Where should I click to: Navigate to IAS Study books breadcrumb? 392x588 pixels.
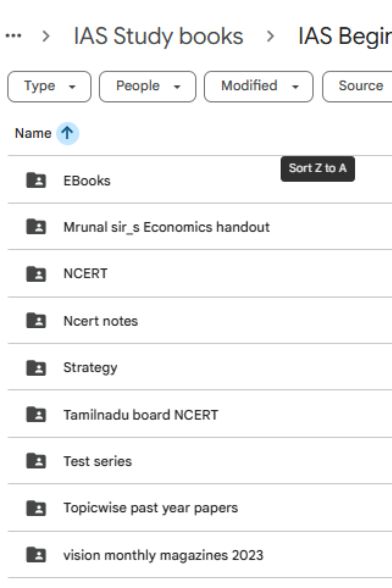(x=158, y=36)
